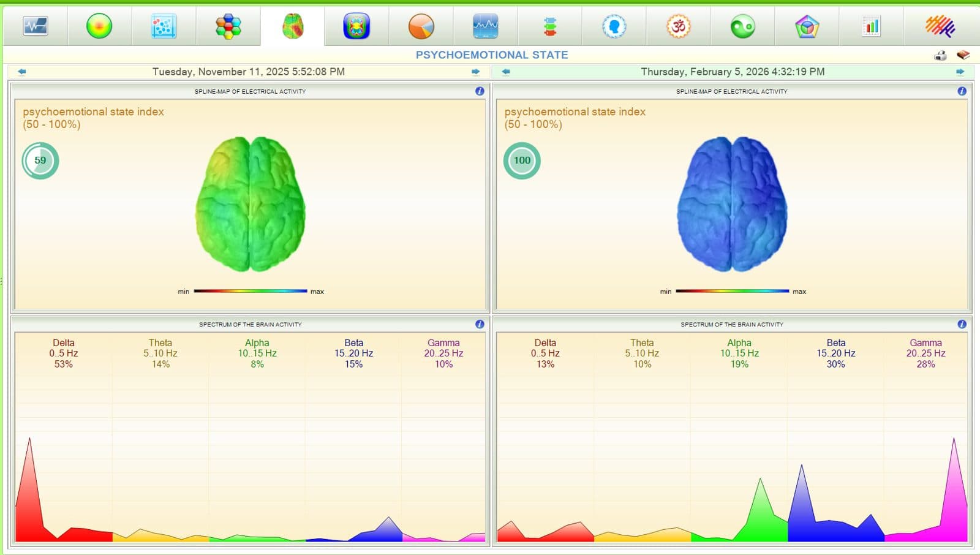980x555 pixels.
Task: Click the left Theta 14% label
Action: [x=160, y=353]
